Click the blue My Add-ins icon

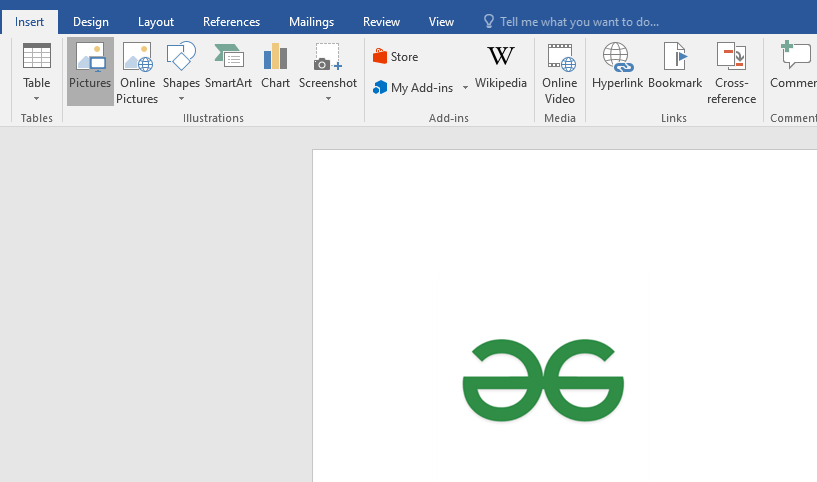coord(380,87)
